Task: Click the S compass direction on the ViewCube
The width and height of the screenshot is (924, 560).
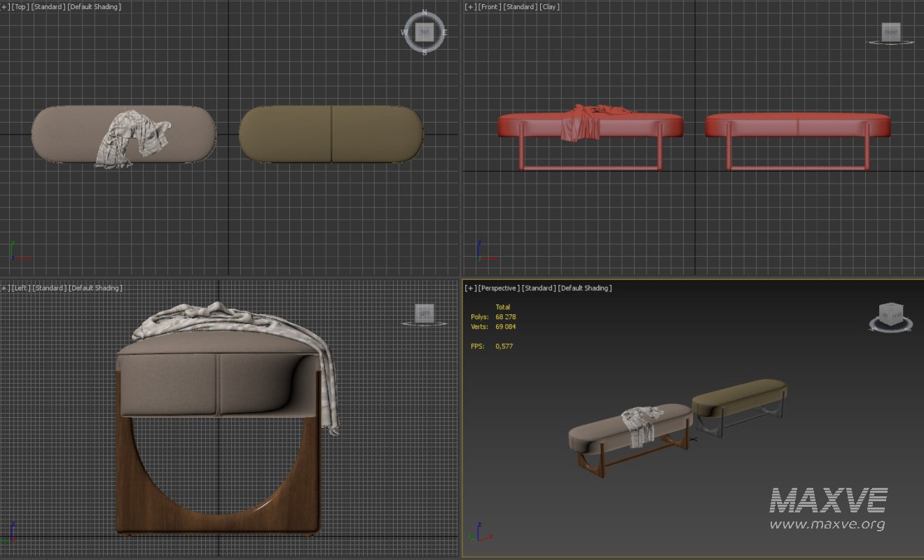Action: click(424, 52)
